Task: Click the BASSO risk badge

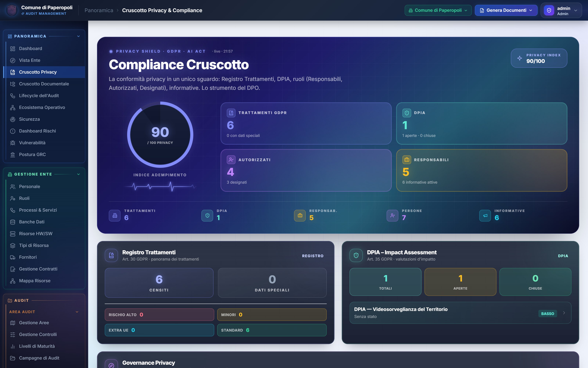Action: (547, 314)
